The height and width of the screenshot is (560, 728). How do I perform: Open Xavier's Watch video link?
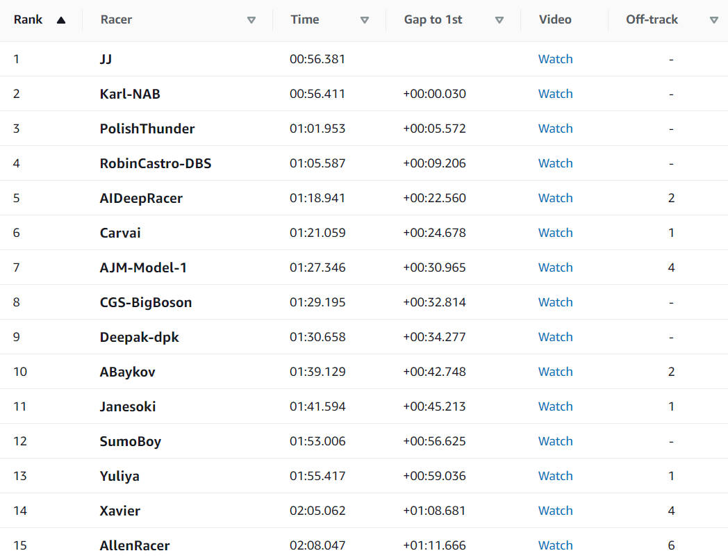coord(555,511)
